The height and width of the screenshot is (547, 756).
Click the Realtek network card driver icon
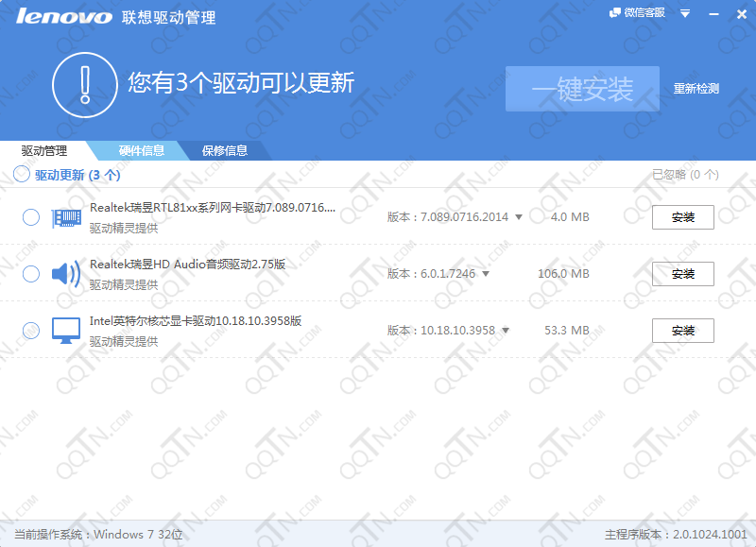point(65,217)
